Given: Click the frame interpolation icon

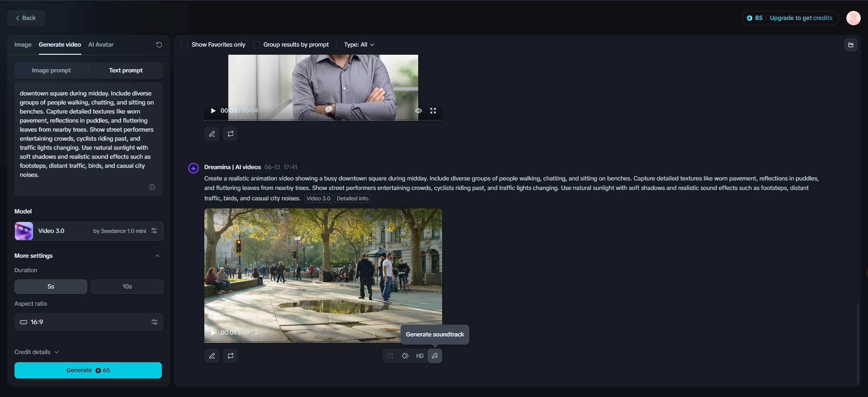Looking at the screenshot, I should [x=405, y=356].
